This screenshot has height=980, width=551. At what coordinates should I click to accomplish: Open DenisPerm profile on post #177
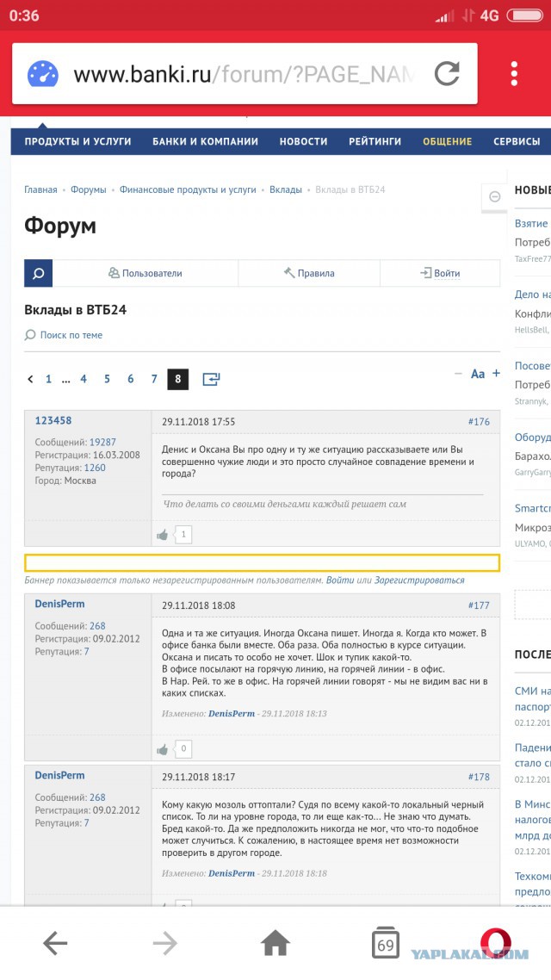coord(59,604)
